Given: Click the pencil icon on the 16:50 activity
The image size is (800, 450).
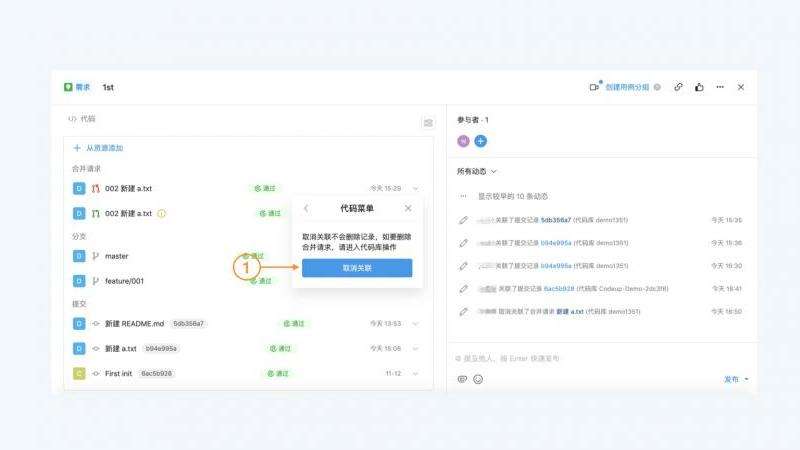Looking at the screenshot, I should click(x=463, y=311).
